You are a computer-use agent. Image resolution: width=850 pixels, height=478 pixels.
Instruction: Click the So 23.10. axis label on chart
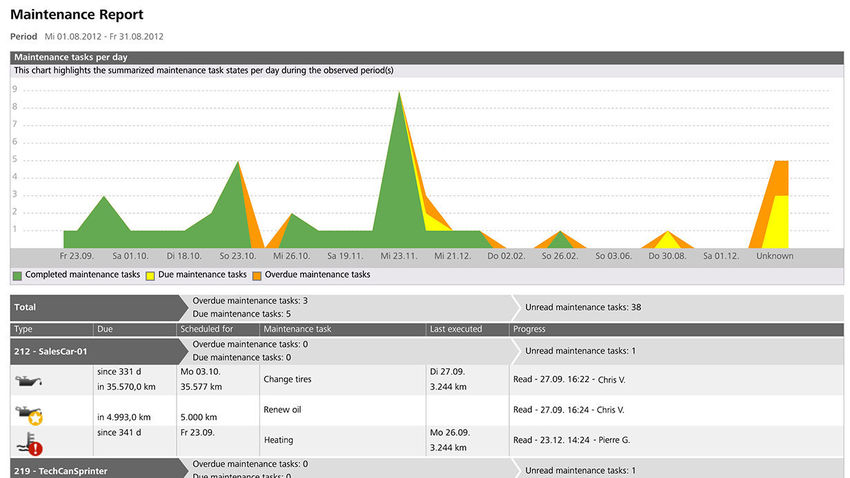click(237, 256)
